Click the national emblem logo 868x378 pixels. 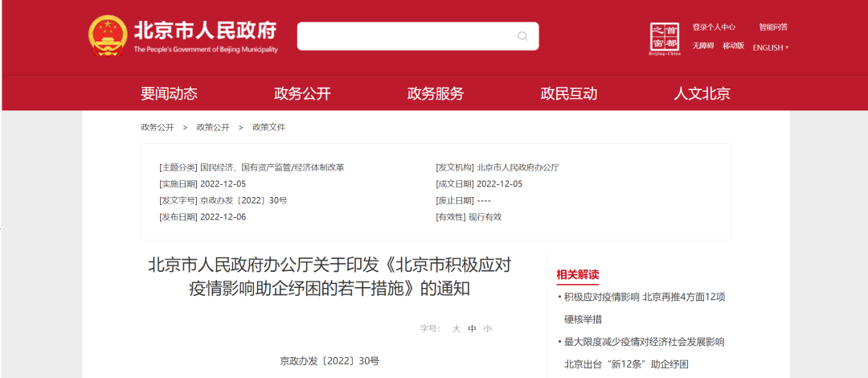tap(108, 36)
